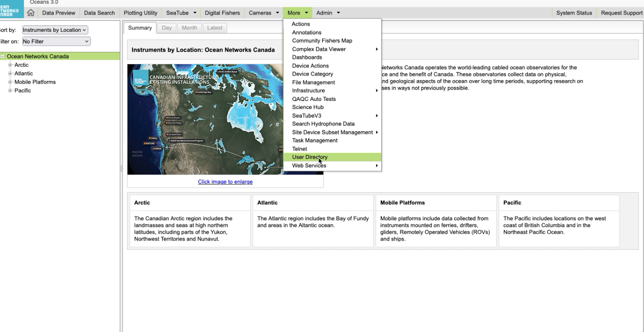Image resolution: width=644 pixels, height=332 pixels.
Task: Open Digital Fishers
Action: pos(223,13)
